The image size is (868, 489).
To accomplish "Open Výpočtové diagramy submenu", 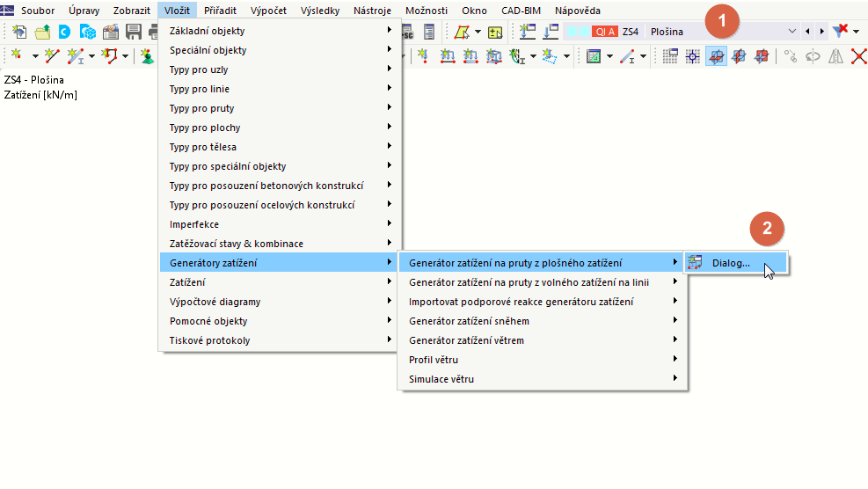I will pyautogui.click(x=281, y=302).
